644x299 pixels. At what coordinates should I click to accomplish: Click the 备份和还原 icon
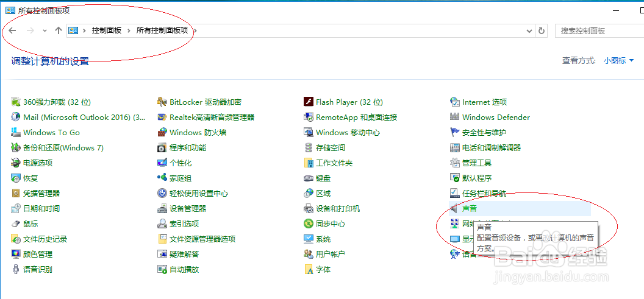(x=16, y=147)
